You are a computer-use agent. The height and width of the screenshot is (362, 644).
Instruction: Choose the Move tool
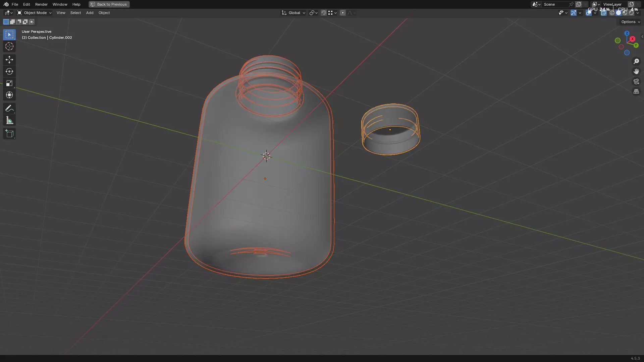tap(9, 60)
